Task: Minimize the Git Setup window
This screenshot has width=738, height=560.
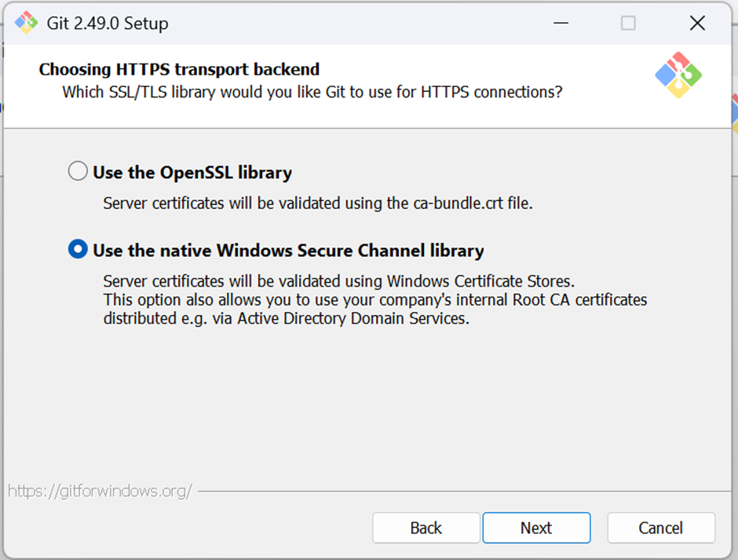Action: pos(561,23)
